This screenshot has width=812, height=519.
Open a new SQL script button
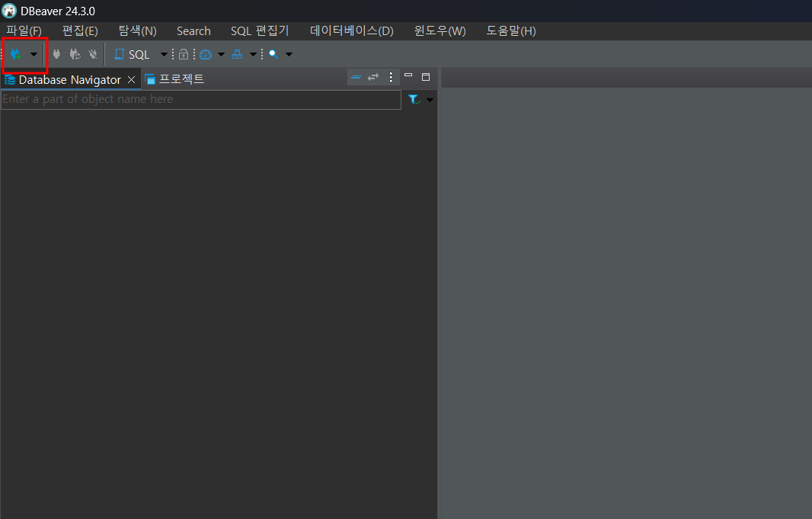(x=132, y=54)
